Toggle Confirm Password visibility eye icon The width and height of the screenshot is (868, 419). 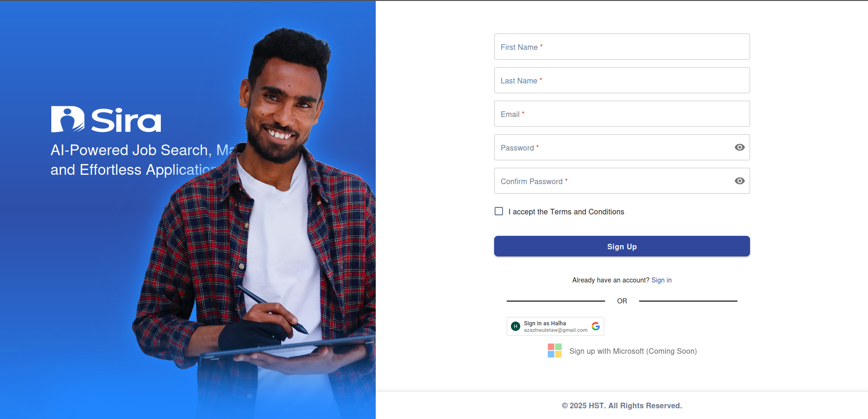[739, 181]
